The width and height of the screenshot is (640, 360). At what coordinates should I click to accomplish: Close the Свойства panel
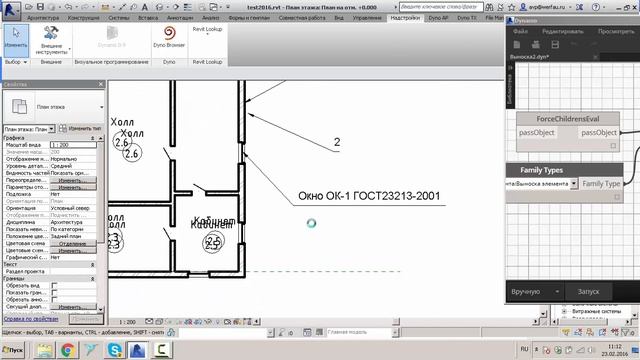pos(101,84)
